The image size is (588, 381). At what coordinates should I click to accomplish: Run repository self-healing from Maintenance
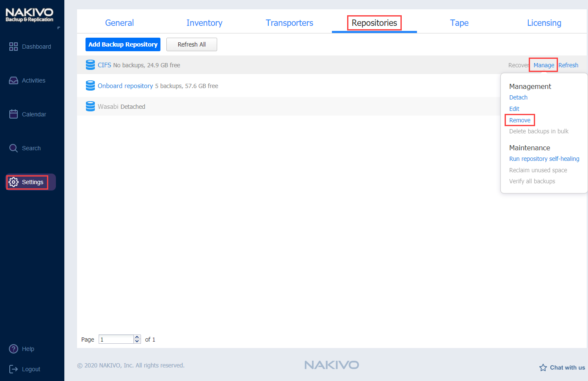544,159
